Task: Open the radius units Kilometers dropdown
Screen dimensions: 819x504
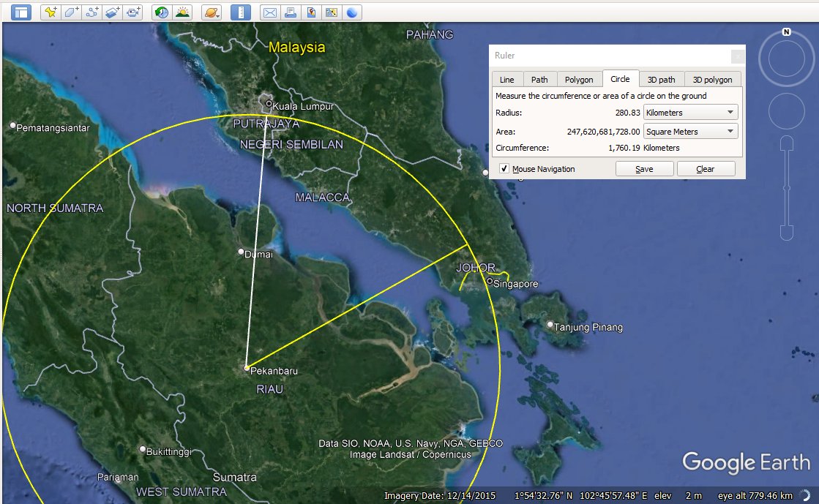Action: [x=690, y=113]
